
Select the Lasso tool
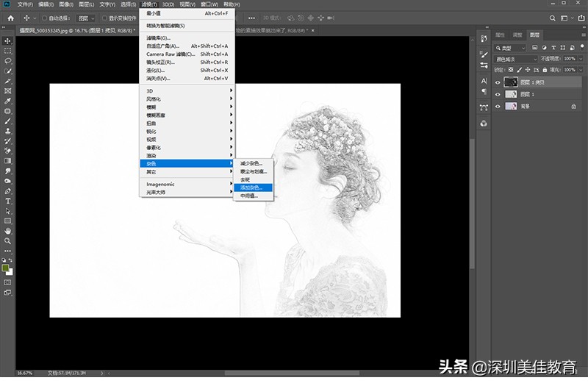pos(7,61)
